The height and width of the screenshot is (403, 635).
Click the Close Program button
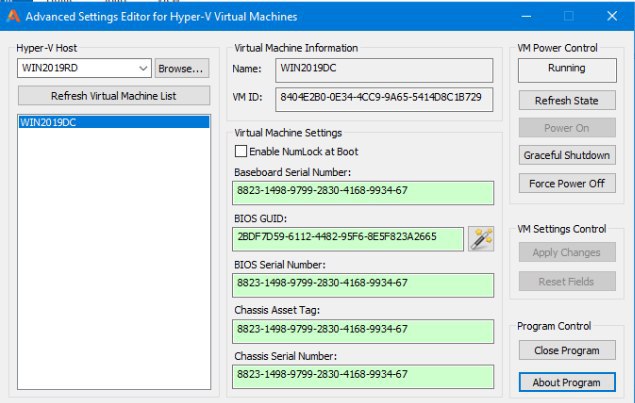coord(567,350)
